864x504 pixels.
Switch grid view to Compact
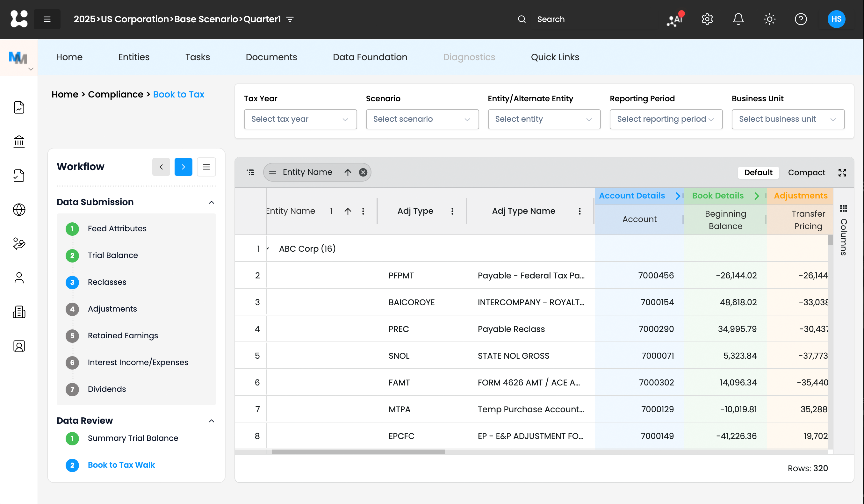pyautogui.click(x=806, y=172)
